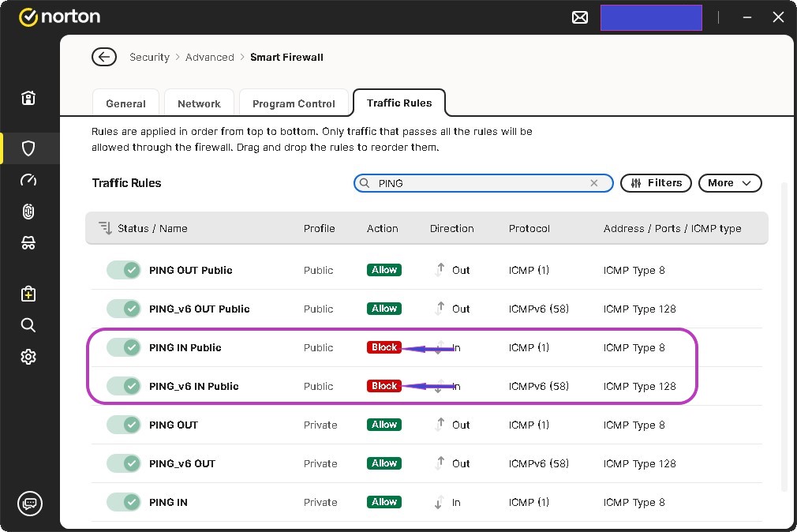The height and width of the screenshot is (532, 797).
Task: Expand the More dropdown menu
Action: pyautogui.click(x=729, y=183)
